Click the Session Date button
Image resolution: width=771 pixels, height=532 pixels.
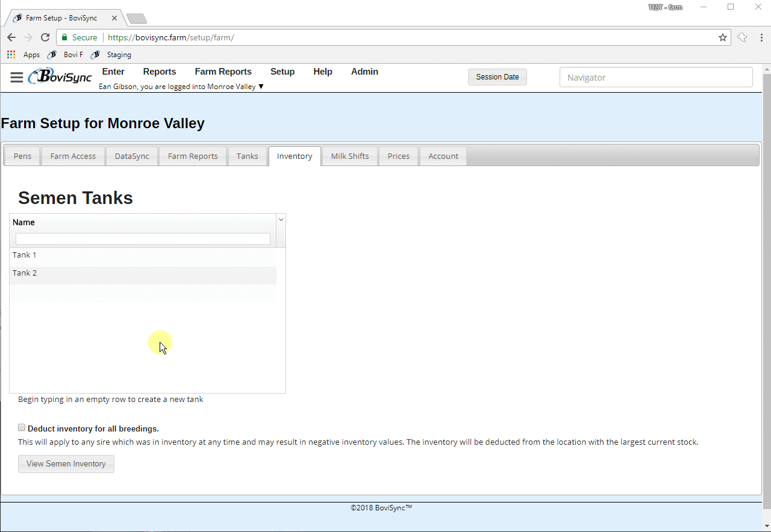pyautogui.click(x=498, y=77)
